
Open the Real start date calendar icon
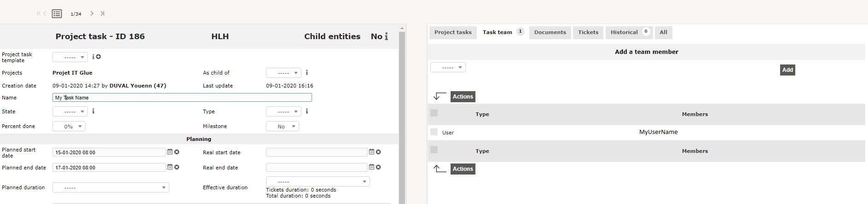pyautogui.click(x=371, y=152)
